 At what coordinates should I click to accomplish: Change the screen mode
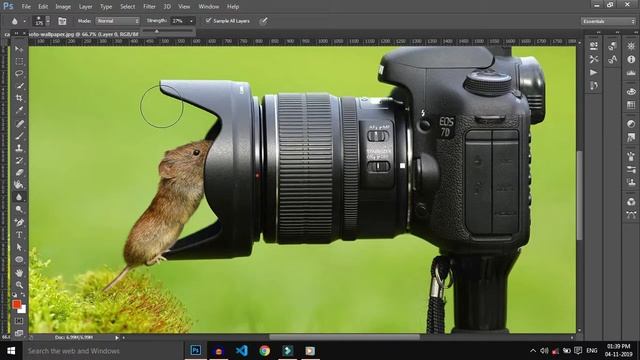coord(19,333)
